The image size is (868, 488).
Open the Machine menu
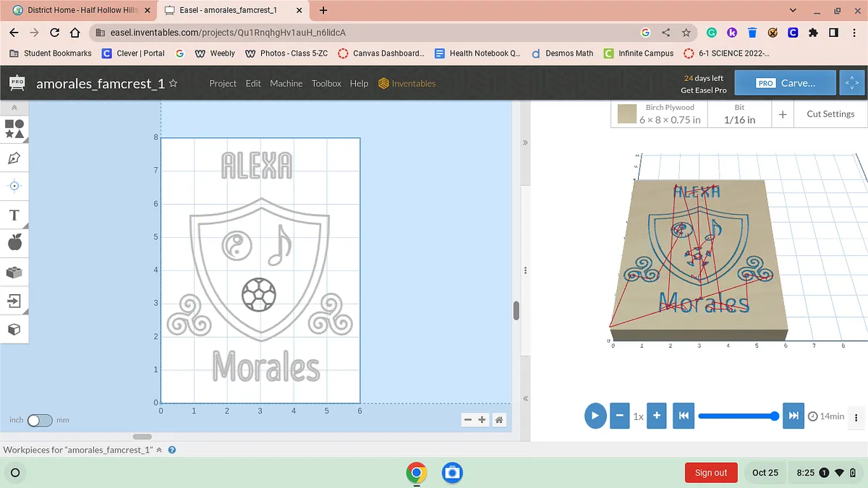[x=286, y=83]
